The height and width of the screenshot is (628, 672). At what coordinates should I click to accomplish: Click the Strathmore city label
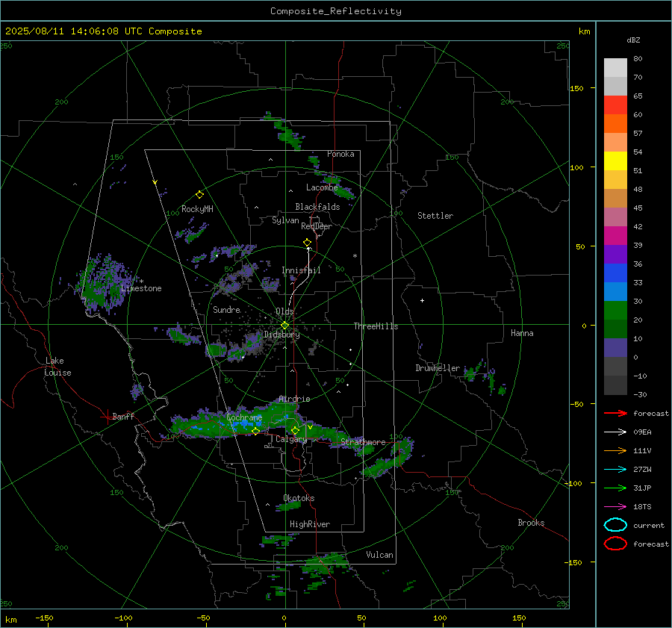363,442
